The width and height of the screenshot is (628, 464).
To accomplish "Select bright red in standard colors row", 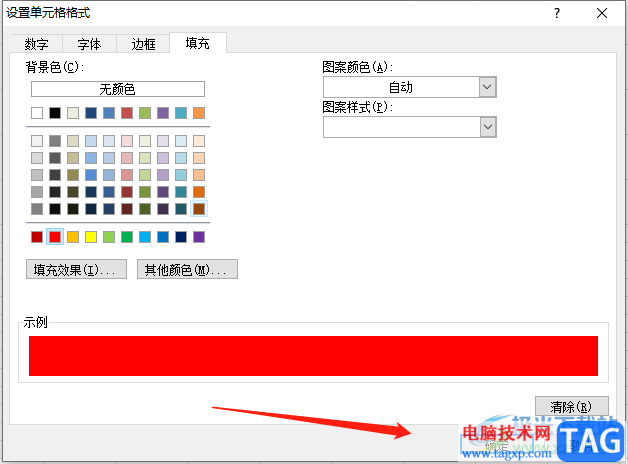I will coord(55,237).
